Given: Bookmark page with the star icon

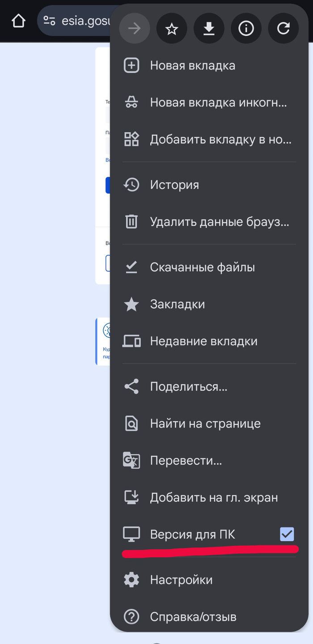Looking at the screenshot, I should (x=172, y=29).
